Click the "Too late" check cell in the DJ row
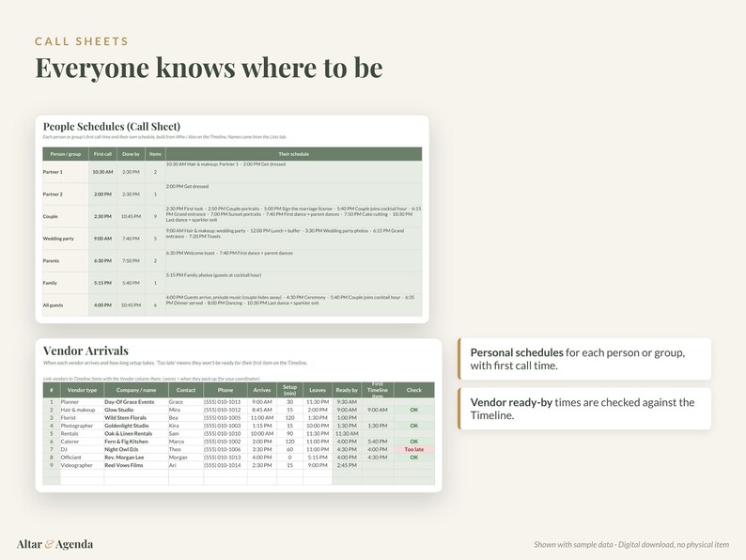This screenshot has height=560, width=746. 414,450
